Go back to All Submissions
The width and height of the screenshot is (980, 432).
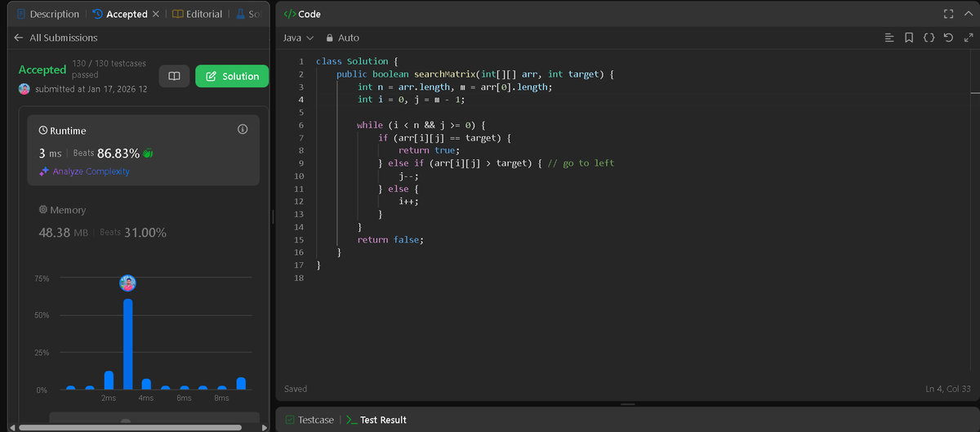click(x=56, y=38)
